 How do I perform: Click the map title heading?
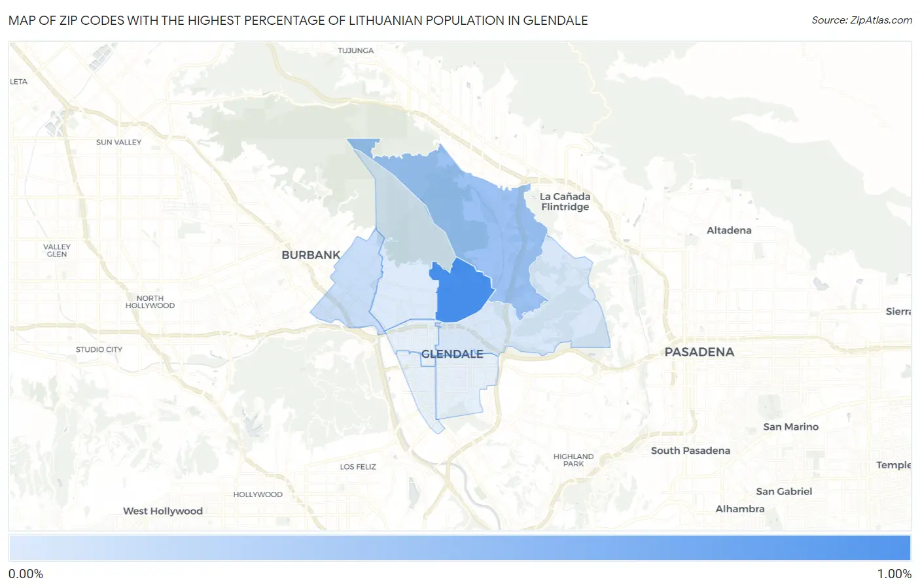[298, 20]
